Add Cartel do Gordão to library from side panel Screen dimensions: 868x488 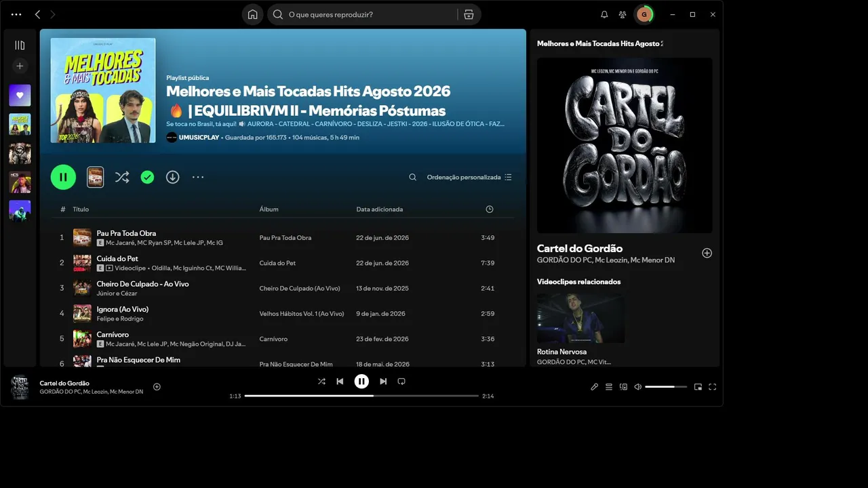coord(707,253)
